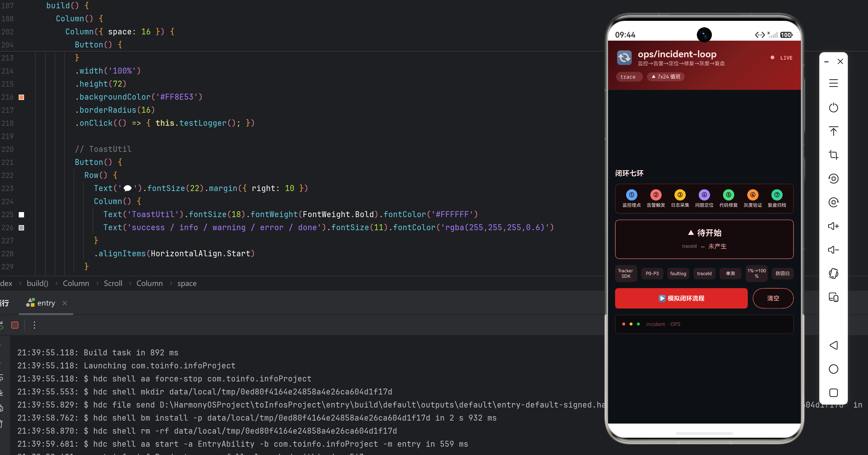Rotate emulator screen with counter-clockwise icon

tap(833, 179)
